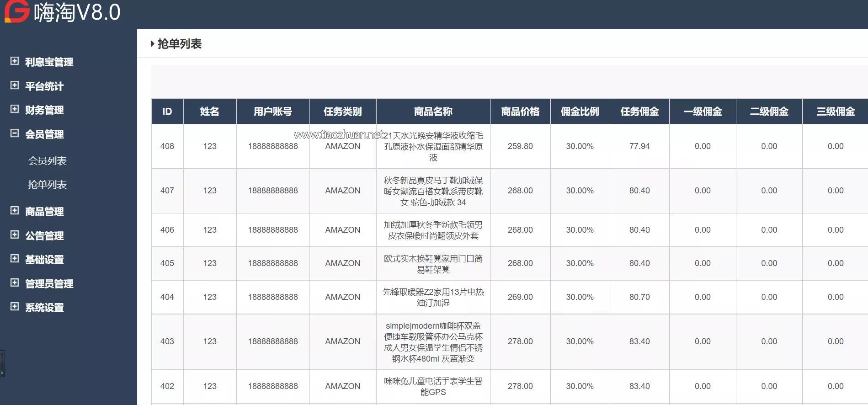Click the 三级佣金 column header
The width and height of the screenshot is (868, 405).
(836, 112)
